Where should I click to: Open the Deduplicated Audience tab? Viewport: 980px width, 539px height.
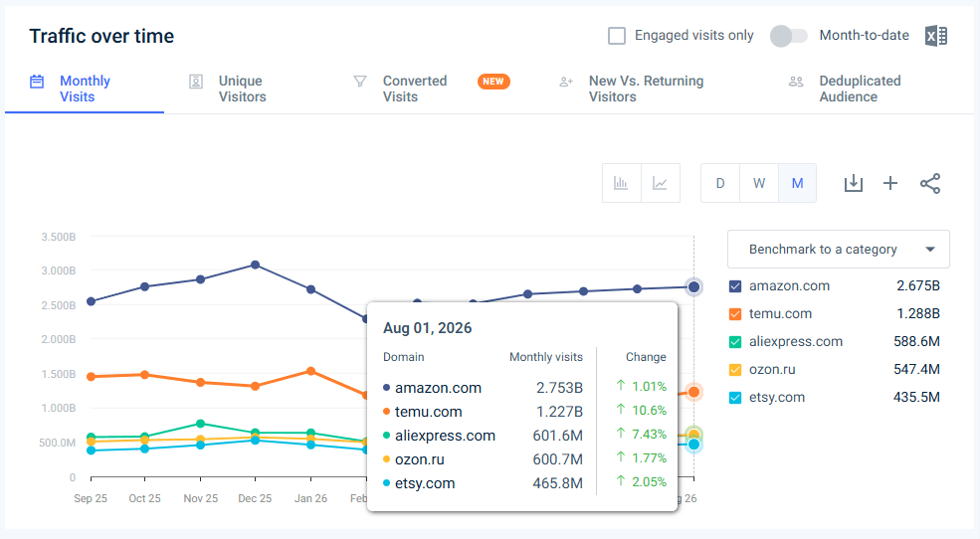click(860, 89)
